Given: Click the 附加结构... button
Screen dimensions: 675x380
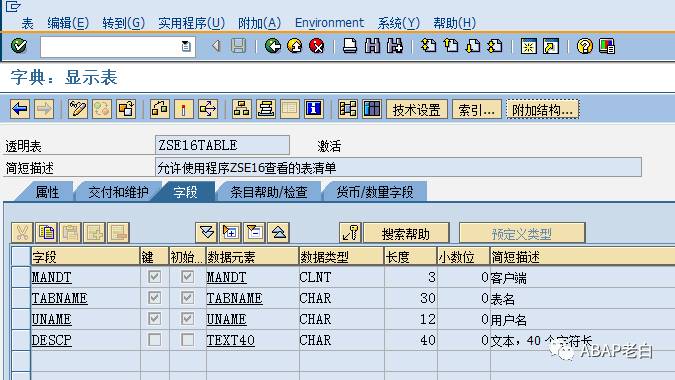Looking at the screenshot, I should tap(542, 110).
